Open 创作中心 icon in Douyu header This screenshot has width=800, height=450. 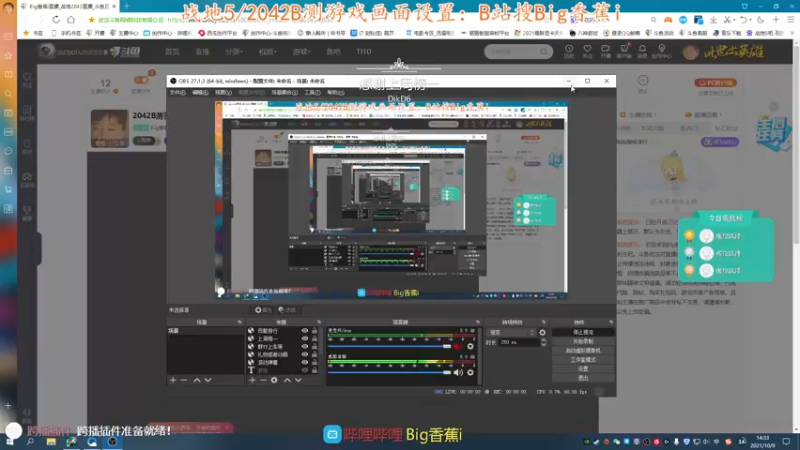[662, 51]
